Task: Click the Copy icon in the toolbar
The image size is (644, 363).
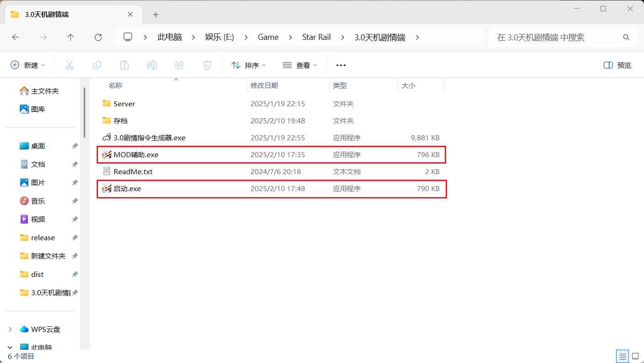Action: [97, 65]
